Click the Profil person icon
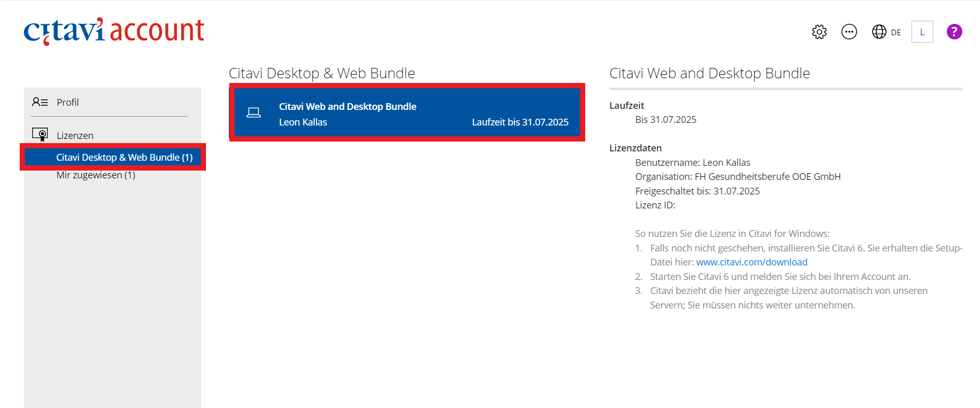 pyautogui.click(x=40, y=102)
